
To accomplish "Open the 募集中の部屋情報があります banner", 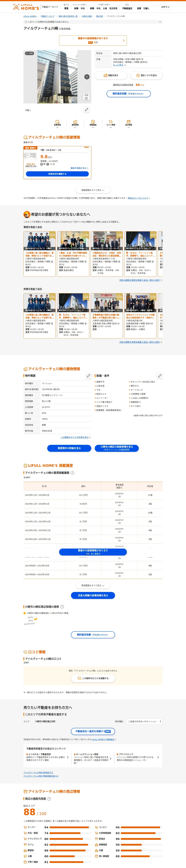I will point(93,41).
